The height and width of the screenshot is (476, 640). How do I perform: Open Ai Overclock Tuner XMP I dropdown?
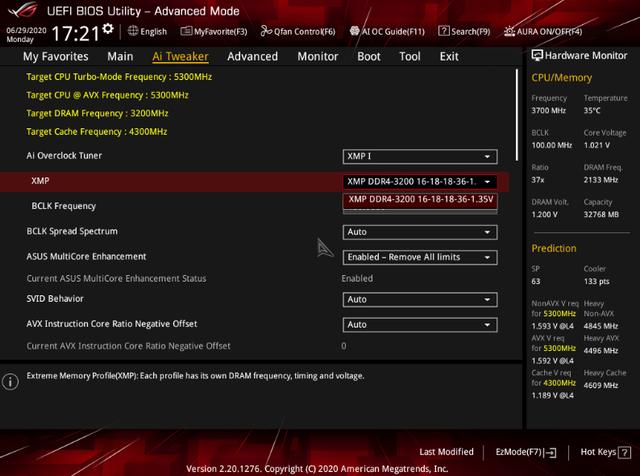(x=420, y=156)
